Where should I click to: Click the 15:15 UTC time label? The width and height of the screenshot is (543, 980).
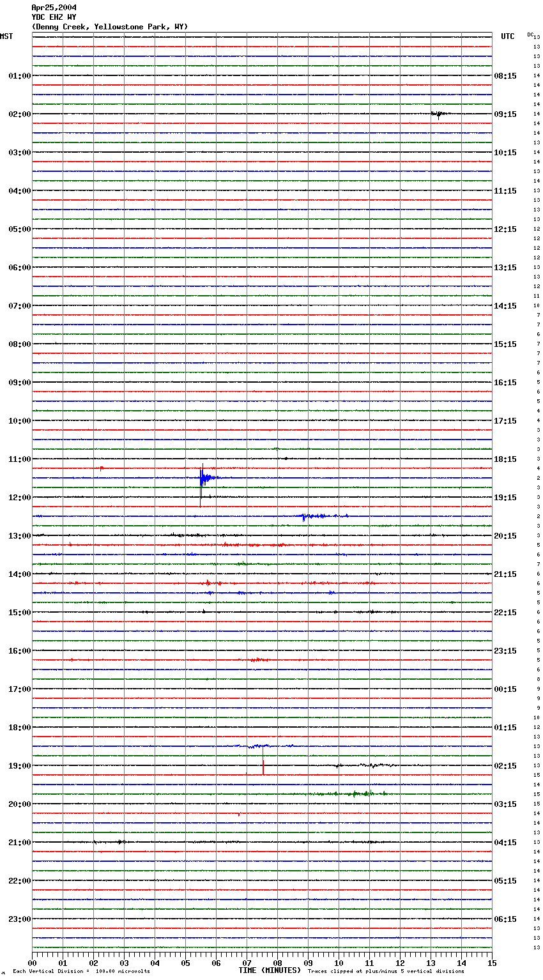505,344
